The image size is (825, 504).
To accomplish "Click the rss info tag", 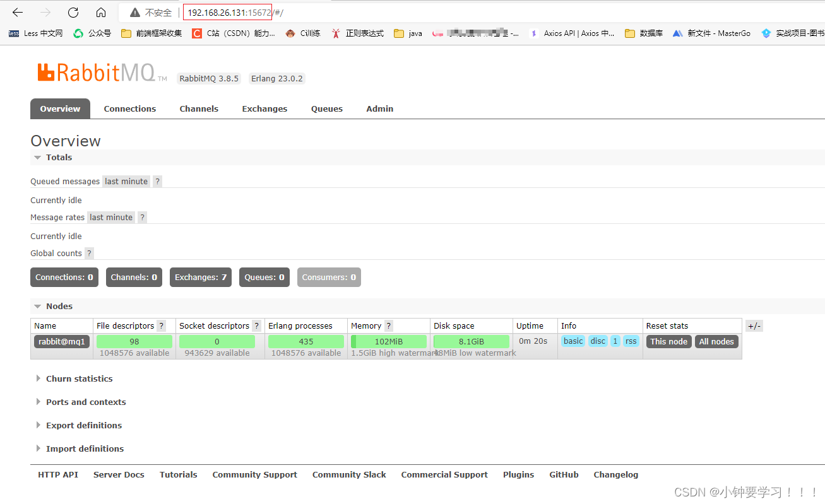I will click(x=631, y=341).
